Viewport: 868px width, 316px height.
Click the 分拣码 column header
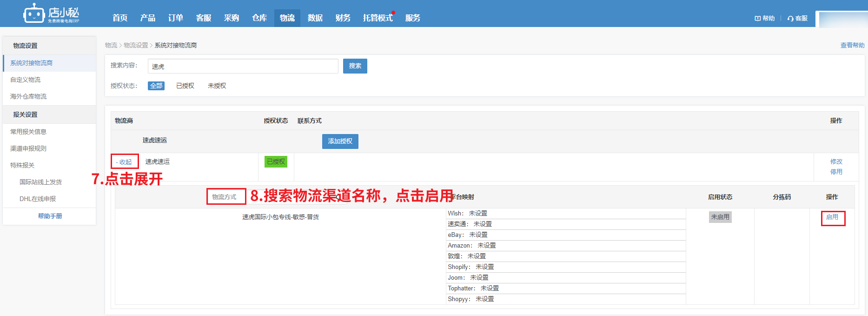click(x=782, y=197)
